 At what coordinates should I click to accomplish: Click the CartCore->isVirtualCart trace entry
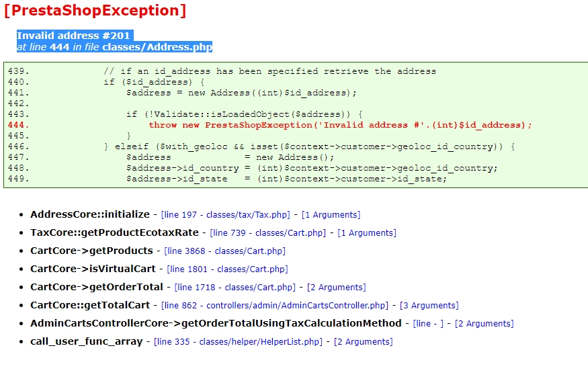point(93,269)
